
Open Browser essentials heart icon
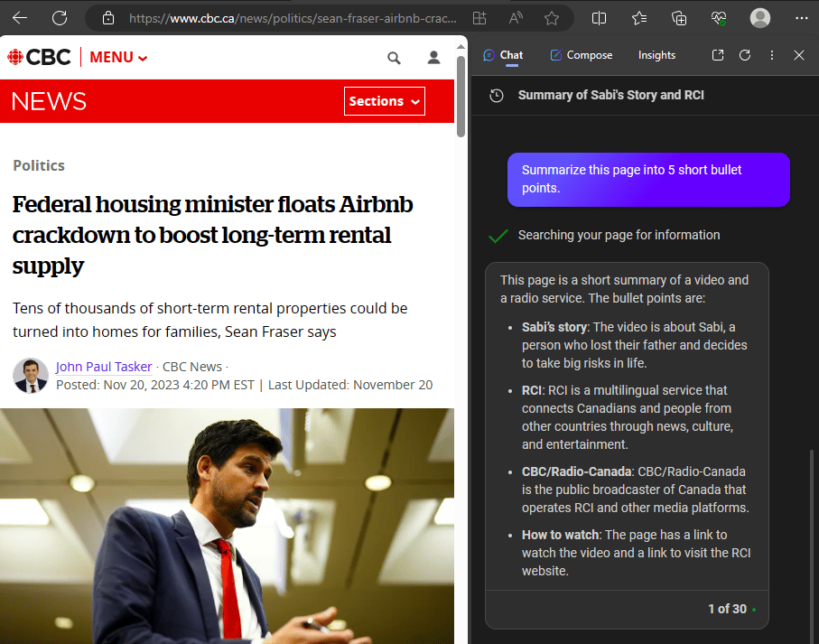click(x=719, y=18)
